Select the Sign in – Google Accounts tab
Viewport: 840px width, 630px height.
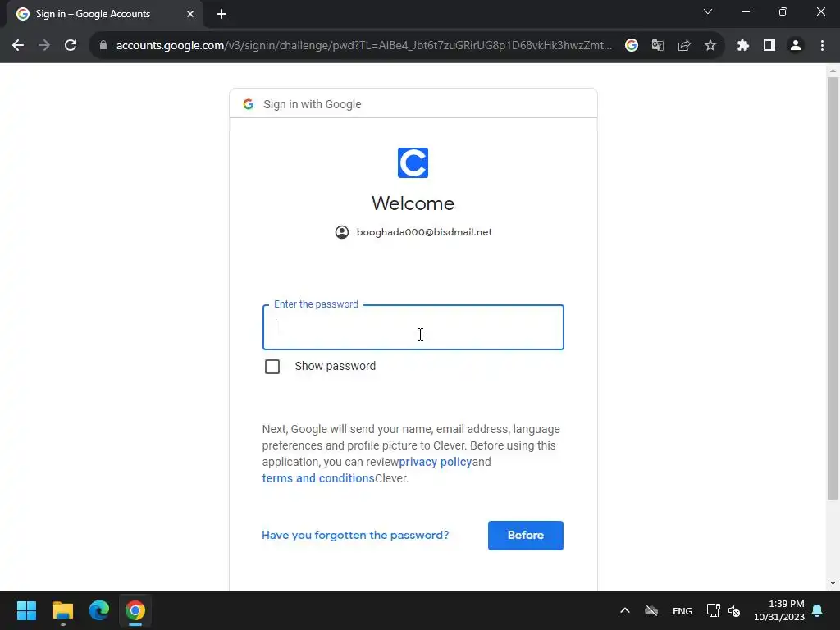[x=104, y=14]
